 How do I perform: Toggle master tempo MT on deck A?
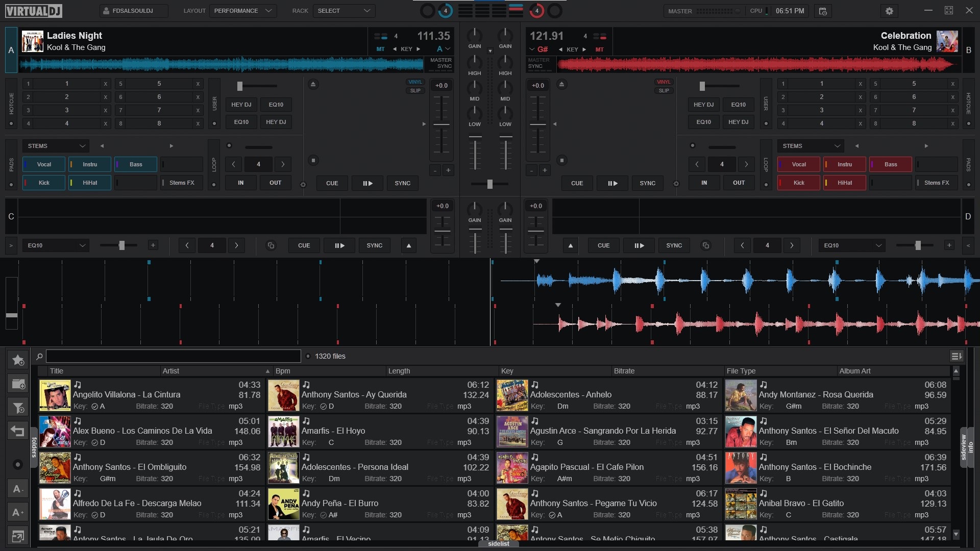380,49
